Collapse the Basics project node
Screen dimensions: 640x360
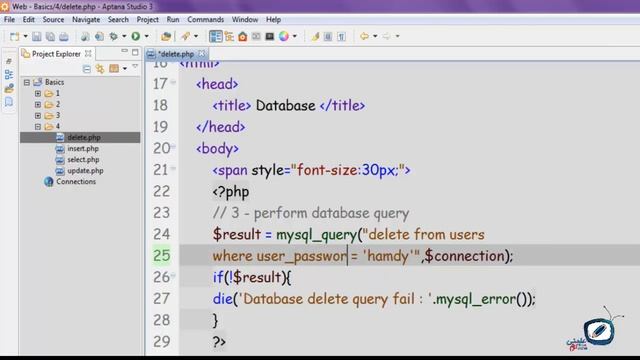pyautogui.click(x=27, y=82)
